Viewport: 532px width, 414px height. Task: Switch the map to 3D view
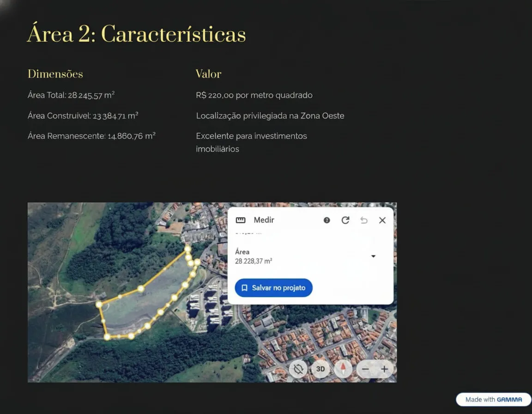(x=320, y=369)
